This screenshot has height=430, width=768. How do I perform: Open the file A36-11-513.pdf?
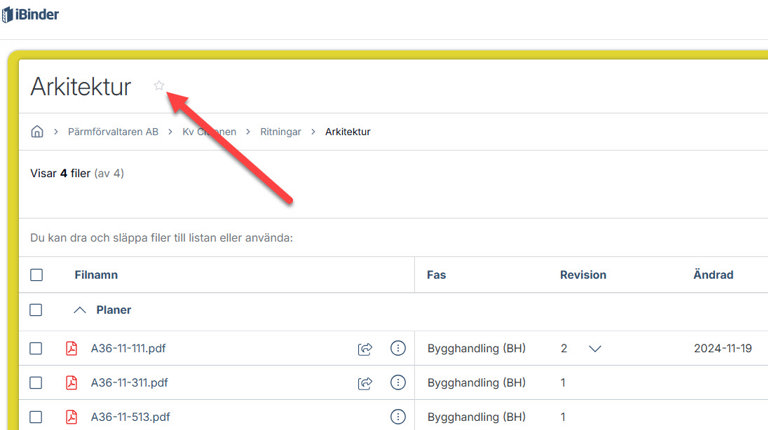(x=129, y=417)
